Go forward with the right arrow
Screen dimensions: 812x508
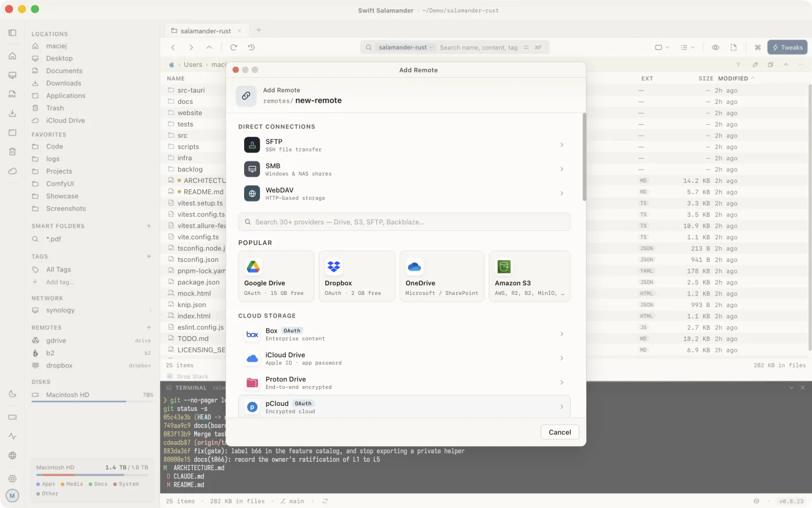click(191, 48)
